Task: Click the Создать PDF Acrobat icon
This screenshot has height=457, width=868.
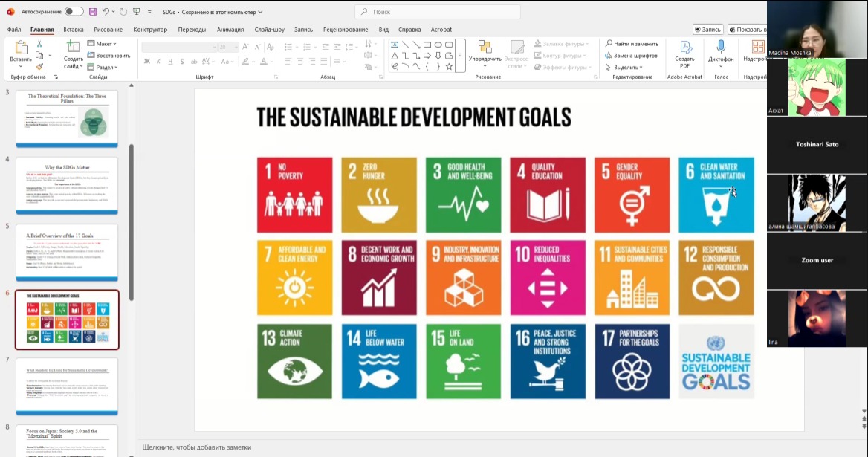Action: tap(684, 48)
